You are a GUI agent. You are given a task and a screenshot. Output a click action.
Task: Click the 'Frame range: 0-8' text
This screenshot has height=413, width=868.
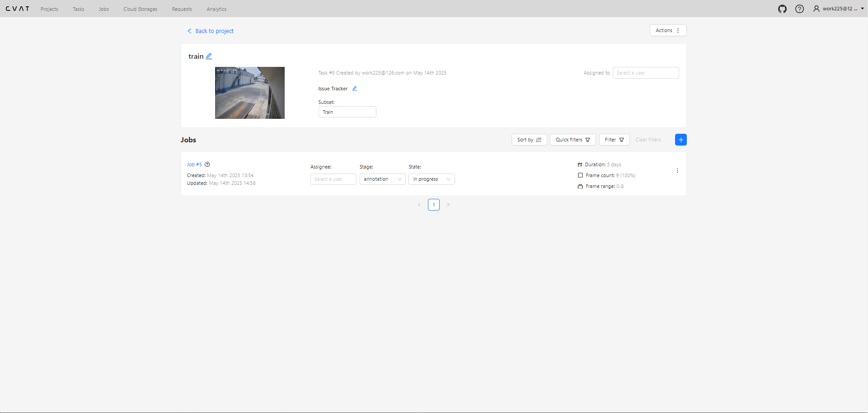[x=605, y=186]
